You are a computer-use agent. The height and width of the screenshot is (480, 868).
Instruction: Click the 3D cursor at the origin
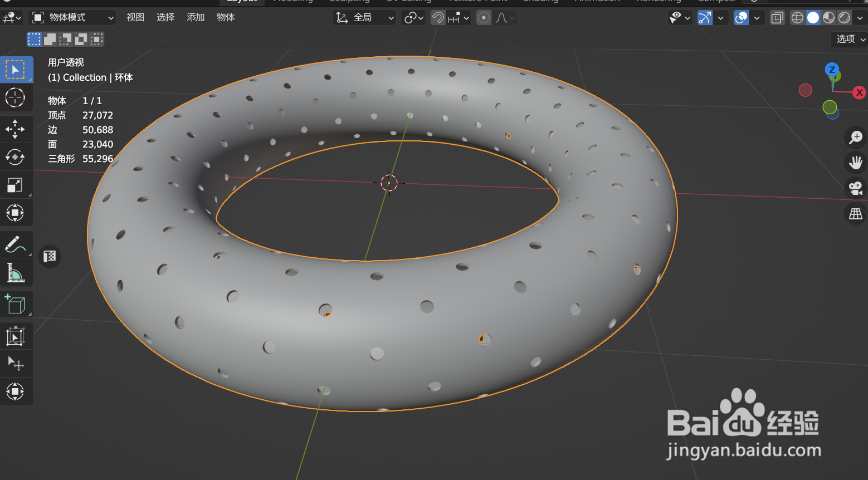389,183
